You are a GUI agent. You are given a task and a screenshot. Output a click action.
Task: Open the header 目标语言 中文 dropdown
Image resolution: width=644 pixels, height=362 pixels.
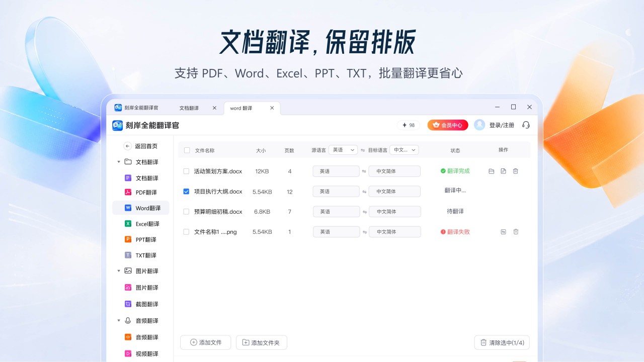(x=404, y=150)
